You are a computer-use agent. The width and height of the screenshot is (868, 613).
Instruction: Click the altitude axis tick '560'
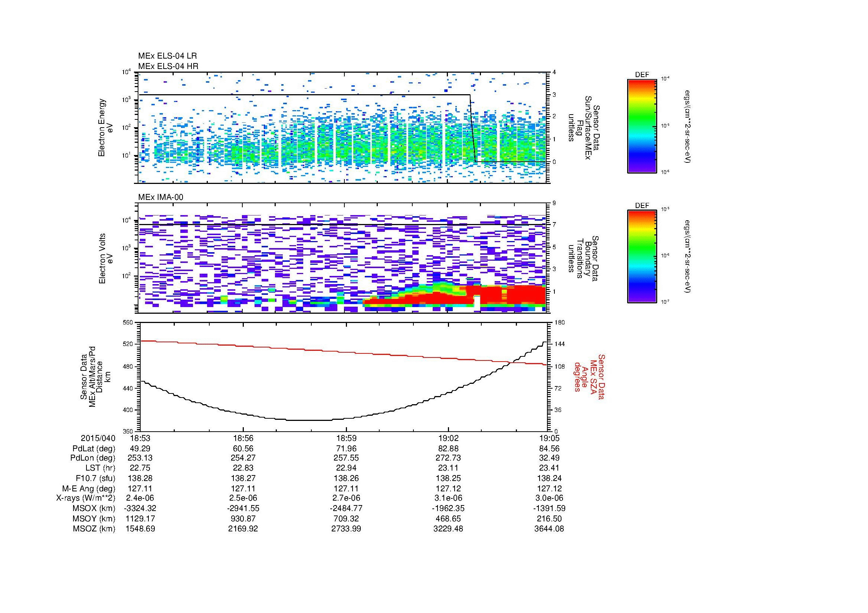(128, 322)
